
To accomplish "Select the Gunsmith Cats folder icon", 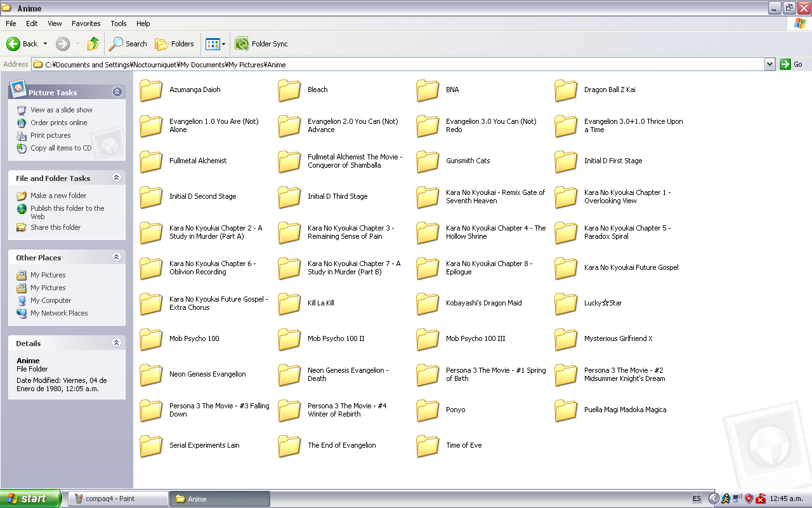I will pos(428,161).
